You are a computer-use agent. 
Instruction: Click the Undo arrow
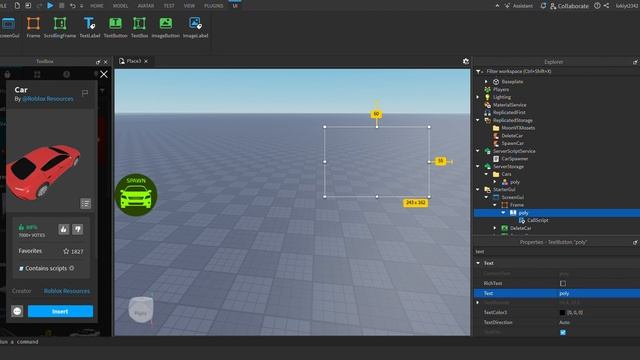pyautogui.click(x=73, y=6)
